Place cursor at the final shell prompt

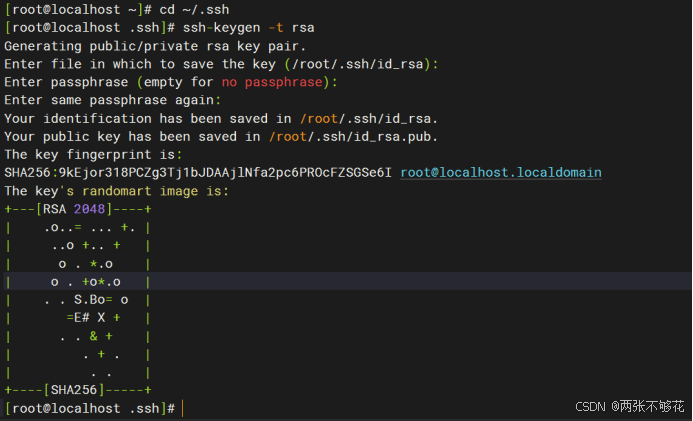[x=182, y=408]
